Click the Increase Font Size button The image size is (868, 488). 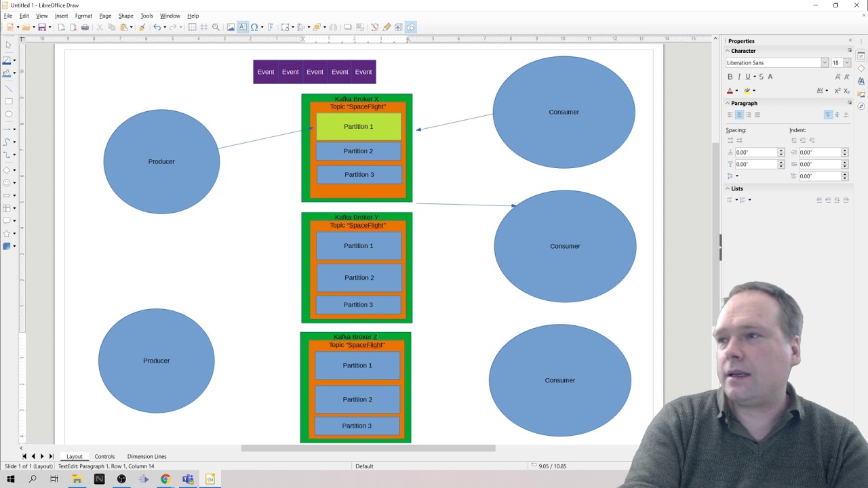pos(838,77)
